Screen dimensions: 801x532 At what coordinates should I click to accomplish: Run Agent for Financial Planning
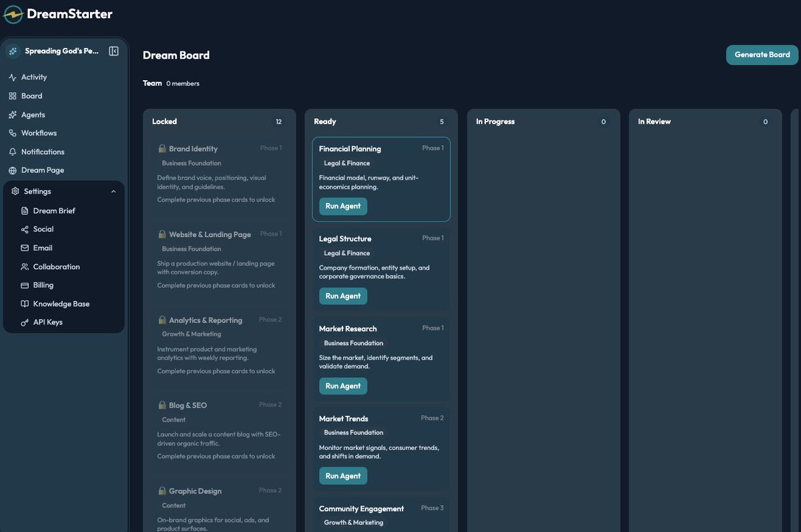pyautogui.click(x=343, y=206)
